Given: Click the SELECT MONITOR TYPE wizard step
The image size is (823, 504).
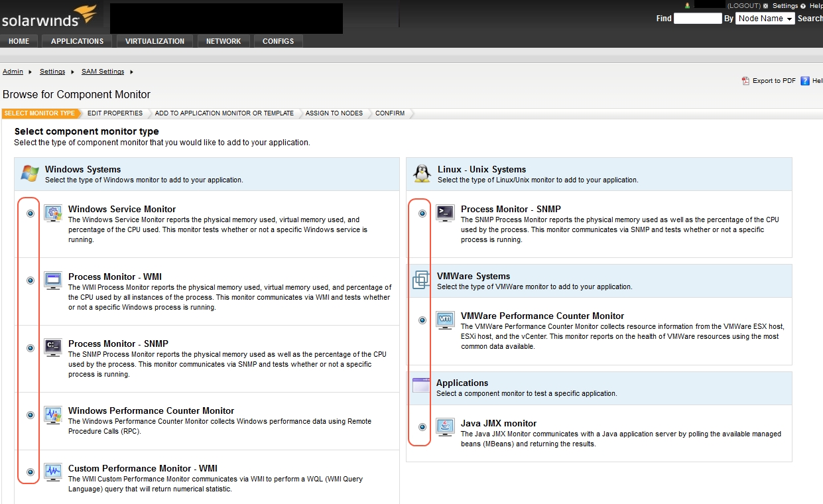Looking at the screenshot, I should coord(40,113).
